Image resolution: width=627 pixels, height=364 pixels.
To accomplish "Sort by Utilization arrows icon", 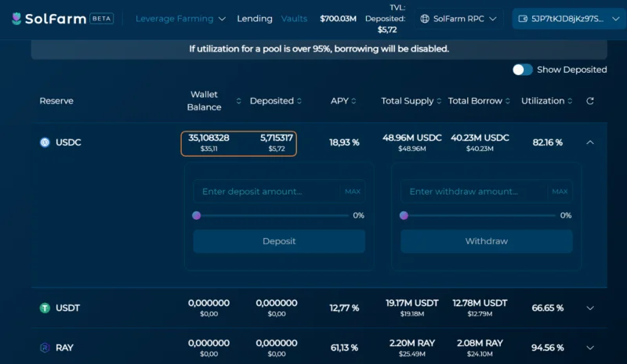I will (x=570, y=101).
